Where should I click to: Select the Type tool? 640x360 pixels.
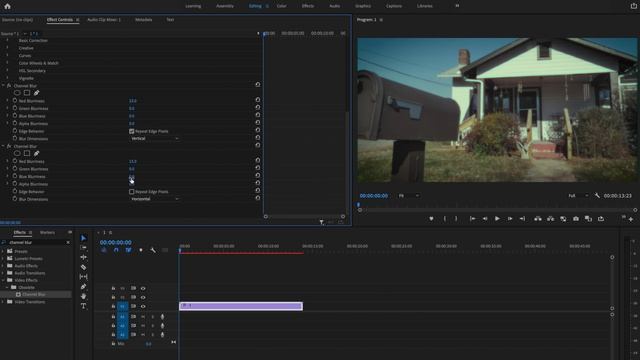tap(83, 306)
